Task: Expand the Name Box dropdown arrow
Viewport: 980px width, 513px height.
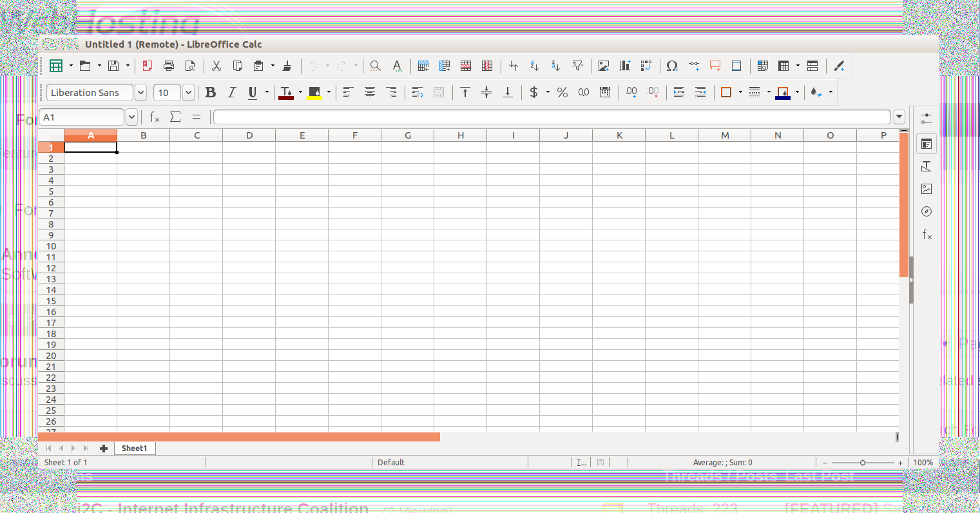Action: click(131, 117)
